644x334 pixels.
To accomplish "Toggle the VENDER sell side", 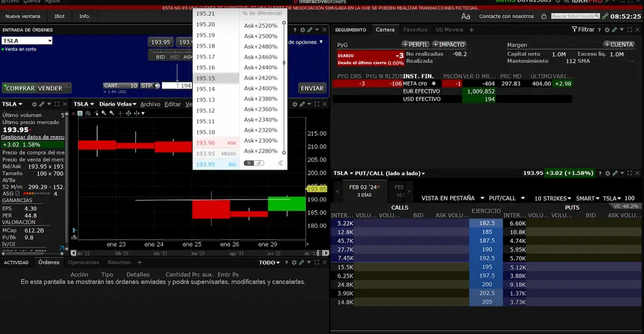I will click(x=50, y=88).
